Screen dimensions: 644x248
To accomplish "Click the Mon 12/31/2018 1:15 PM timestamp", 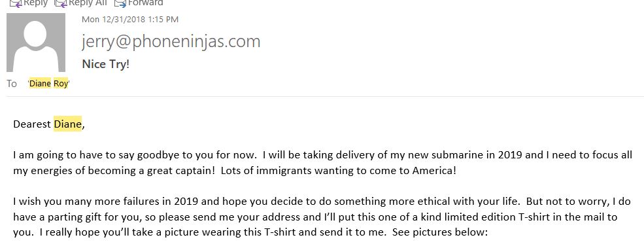I will [x=130, y=20].
